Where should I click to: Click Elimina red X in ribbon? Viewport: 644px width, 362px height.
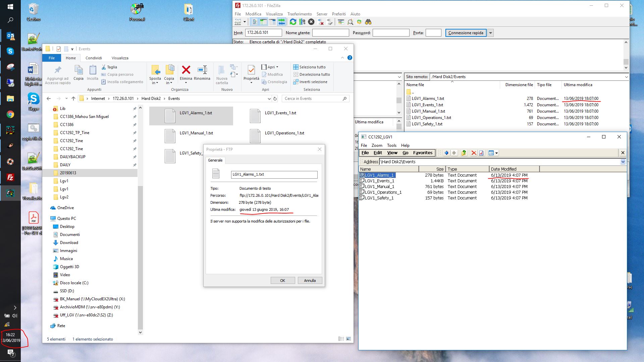[186, 73]
